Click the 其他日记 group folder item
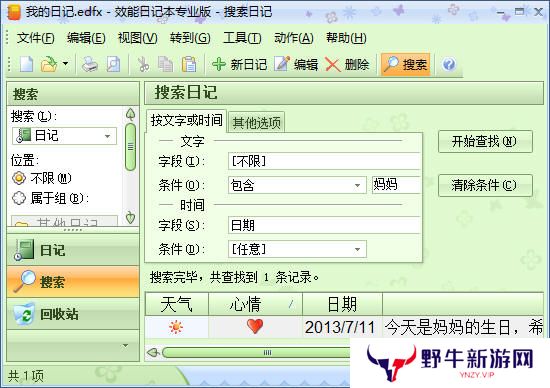550x388 pixels. (65, 222)
